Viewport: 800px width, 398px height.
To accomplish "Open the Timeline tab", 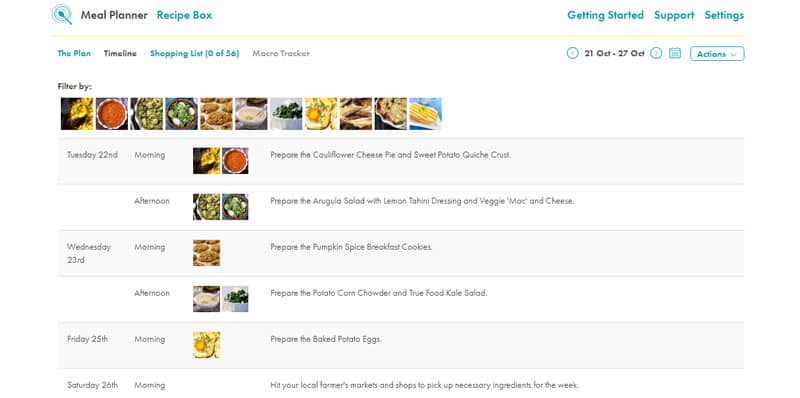I will click(120, 53).
